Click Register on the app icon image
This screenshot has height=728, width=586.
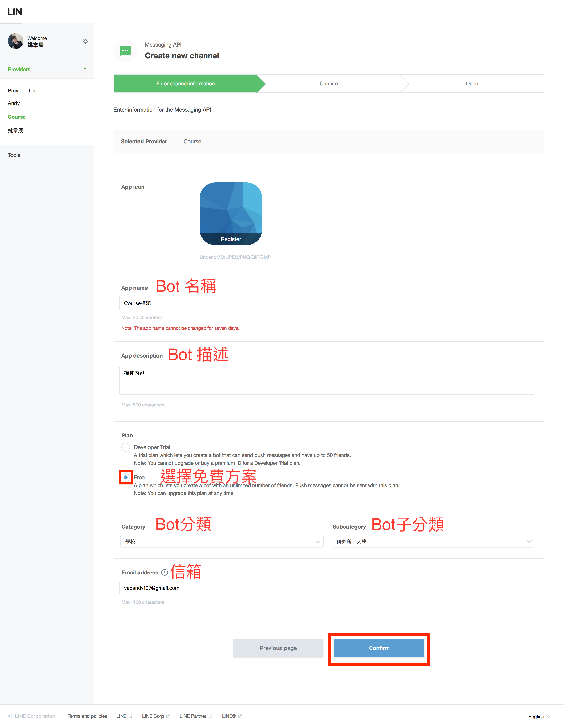coord(231,239)
